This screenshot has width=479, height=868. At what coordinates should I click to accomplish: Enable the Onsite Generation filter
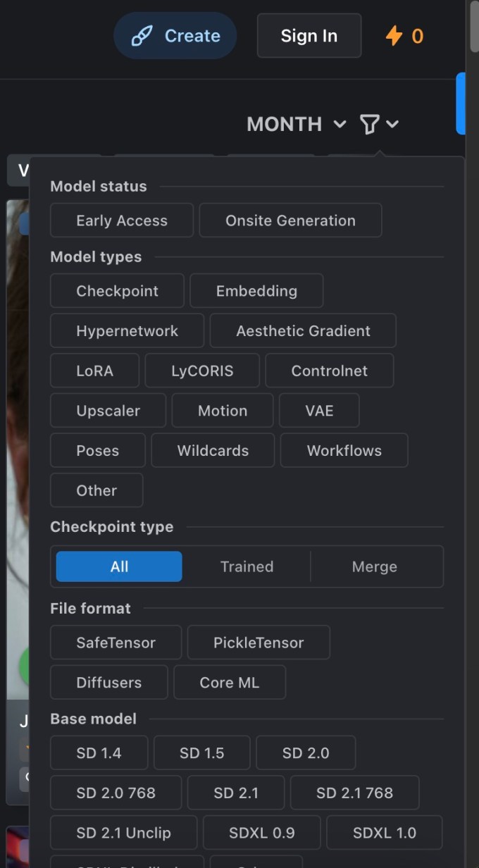[x=290, y=221]
